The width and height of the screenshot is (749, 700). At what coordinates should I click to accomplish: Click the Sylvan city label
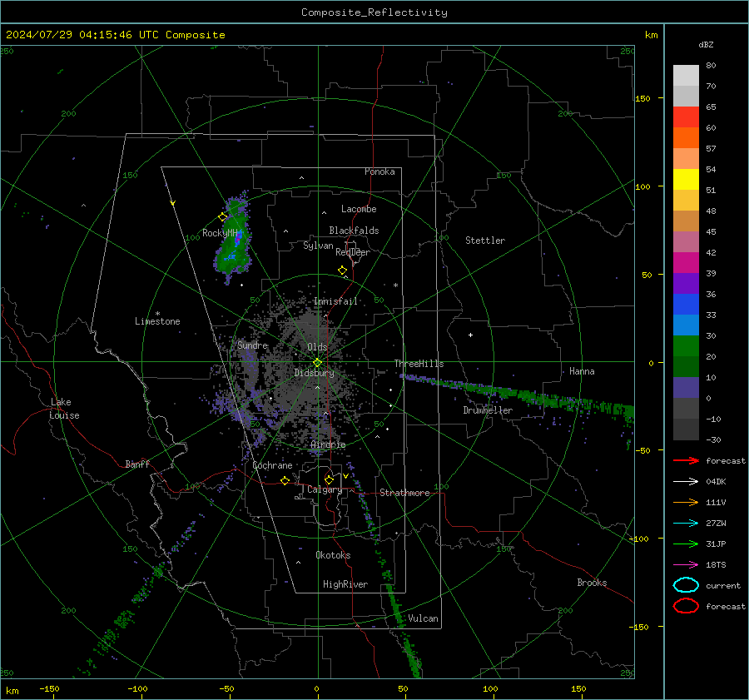[x=318, y=246]
